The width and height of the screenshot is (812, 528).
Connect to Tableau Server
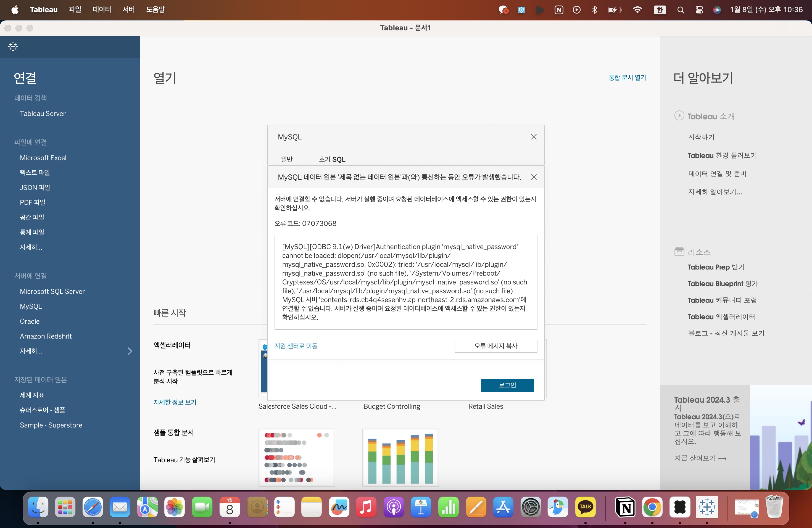click(43, 113)
